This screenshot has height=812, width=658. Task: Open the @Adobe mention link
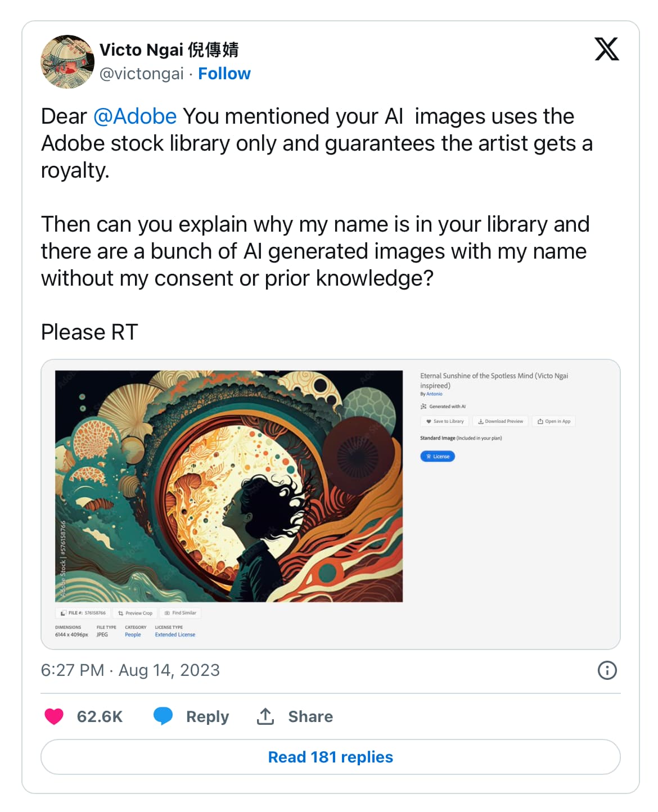click(x=135, y=116)
